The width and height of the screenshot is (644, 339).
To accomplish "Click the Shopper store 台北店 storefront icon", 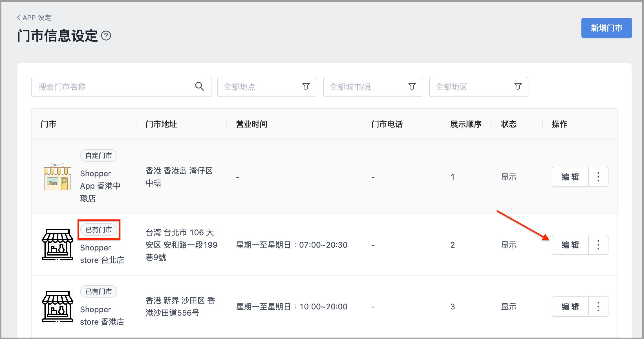I will click(x=58, y=245).
